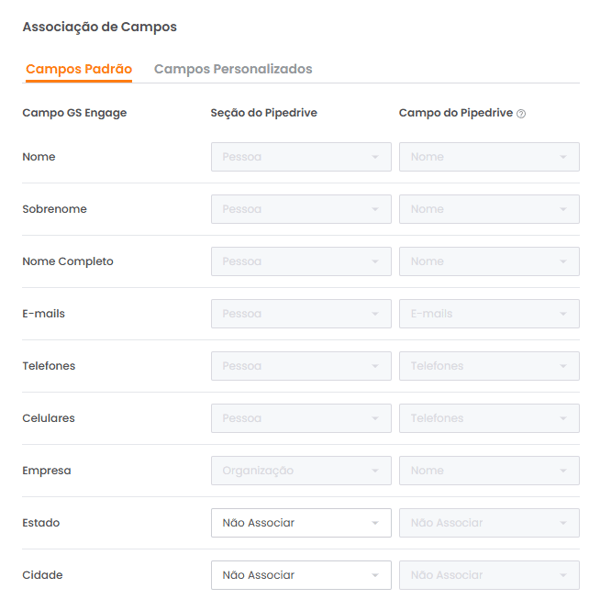Select the Campos Padrão tab

79,69
